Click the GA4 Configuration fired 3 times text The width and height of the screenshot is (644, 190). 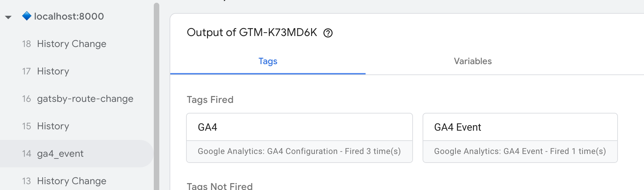pyautogui.click(x=299, y=151)
